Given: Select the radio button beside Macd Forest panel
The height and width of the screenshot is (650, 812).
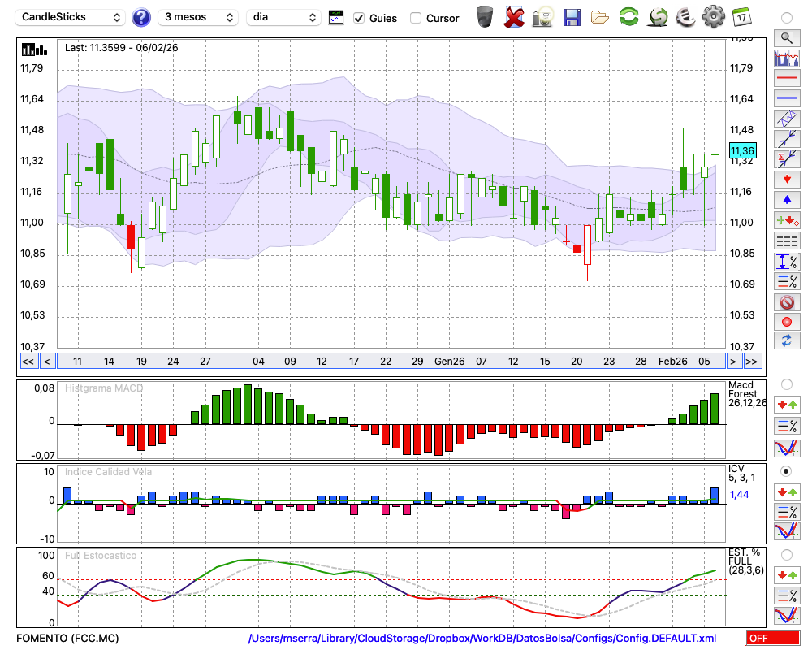Looking at the screenshot, I should 786,383.
